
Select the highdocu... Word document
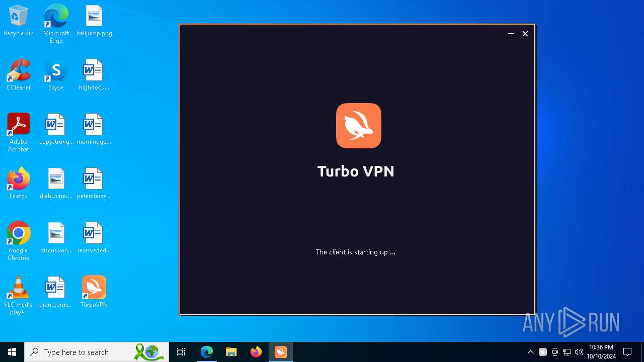point(94,75)
